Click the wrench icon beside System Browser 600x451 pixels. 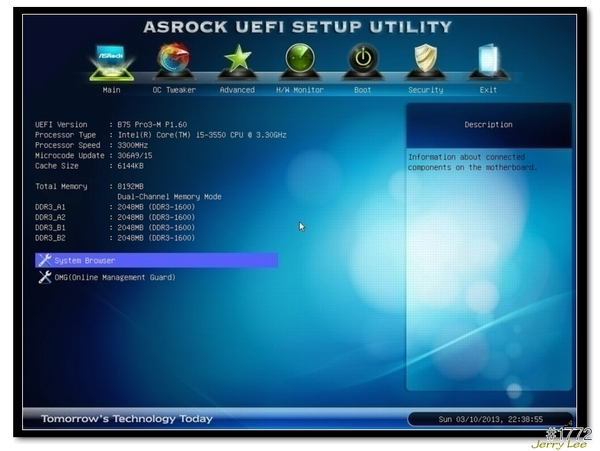(x=44, y=260)
